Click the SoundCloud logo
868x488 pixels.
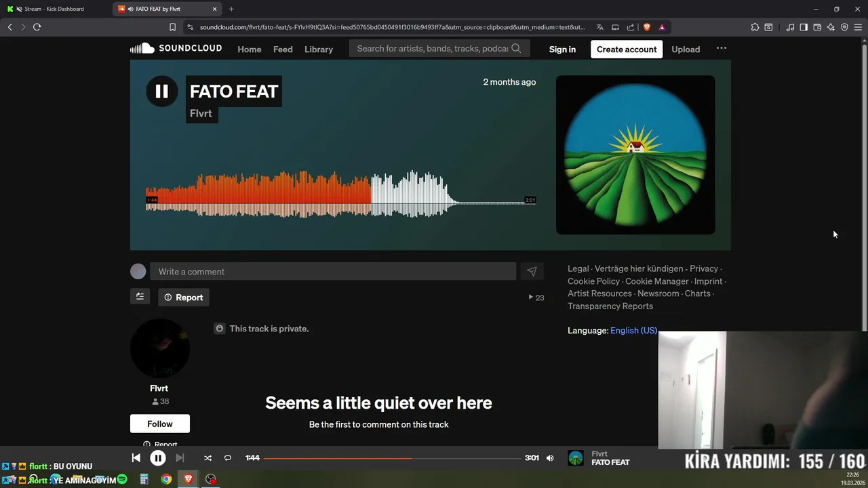[x=176, y=48]
